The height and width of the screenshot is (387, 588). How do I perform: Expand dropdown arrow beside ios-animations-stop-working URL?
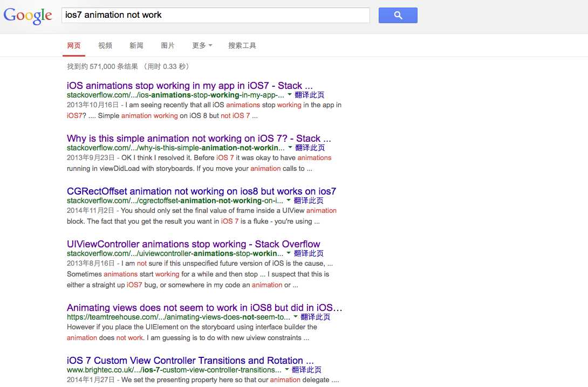[x=290, y=95]
